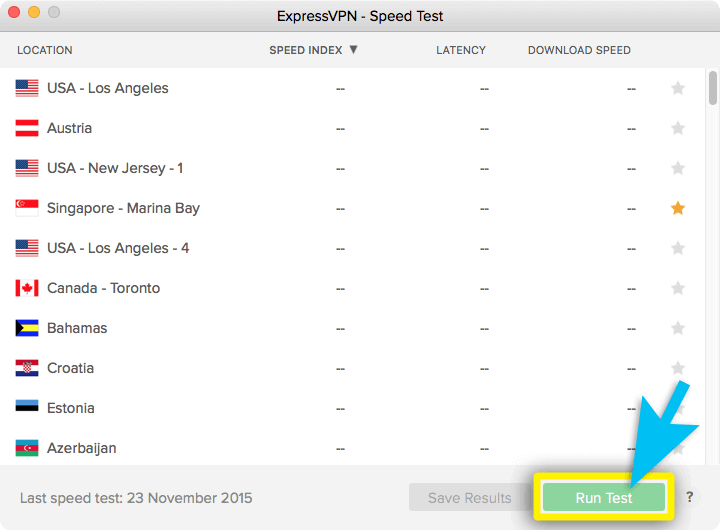The width and height of the screenshot is (720, 530).
Task: Add Bahamas to favorites with star
Action: pyautogui.click(x=678, y=328)
